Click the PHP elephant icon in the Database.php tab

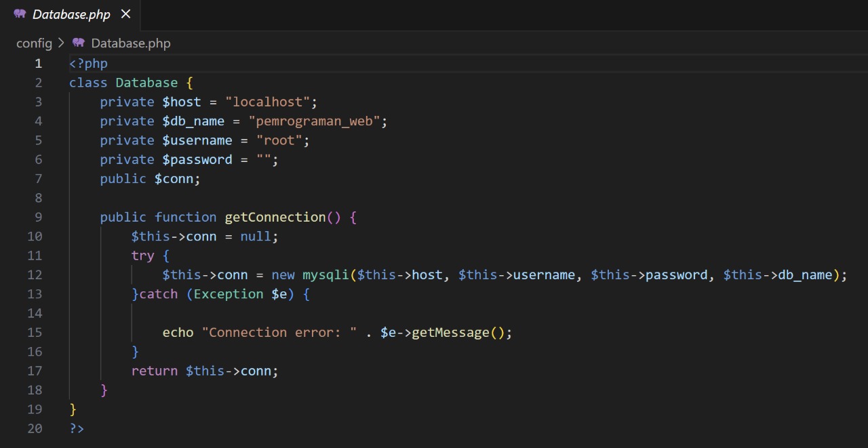pyautogui.click(x=20, y=14)
